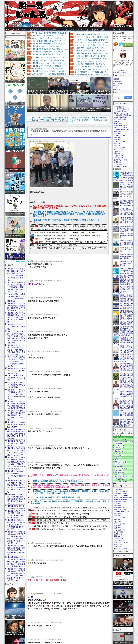Open the 株式会社Bewitch link
The width and height of the screenshot is (138, 644).
click(x=117, y=89)
